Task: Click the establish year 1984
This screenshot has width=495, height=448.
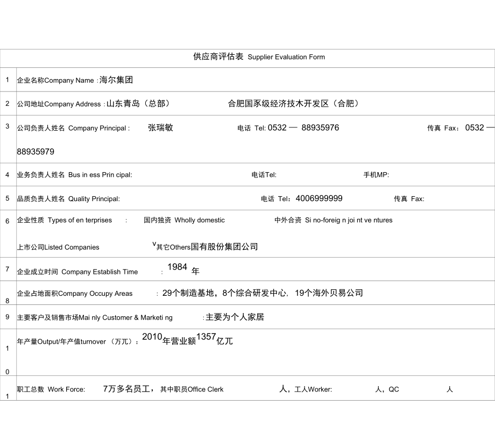Action: [x=177, y=267]
